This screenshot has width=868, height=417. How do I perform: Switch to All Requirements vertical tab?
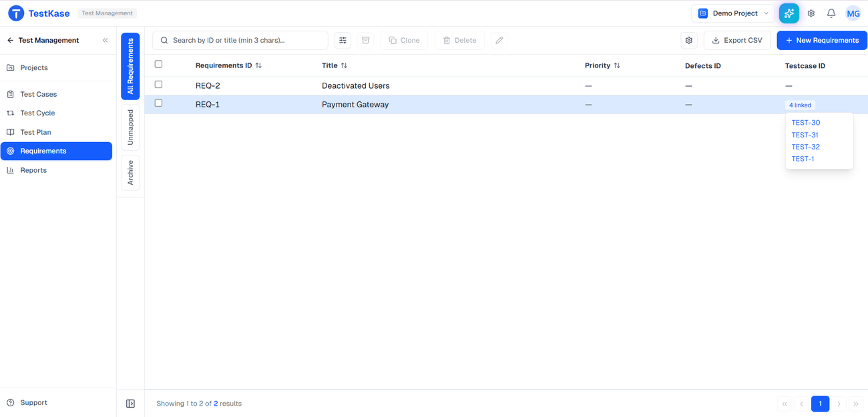(130, 66)
